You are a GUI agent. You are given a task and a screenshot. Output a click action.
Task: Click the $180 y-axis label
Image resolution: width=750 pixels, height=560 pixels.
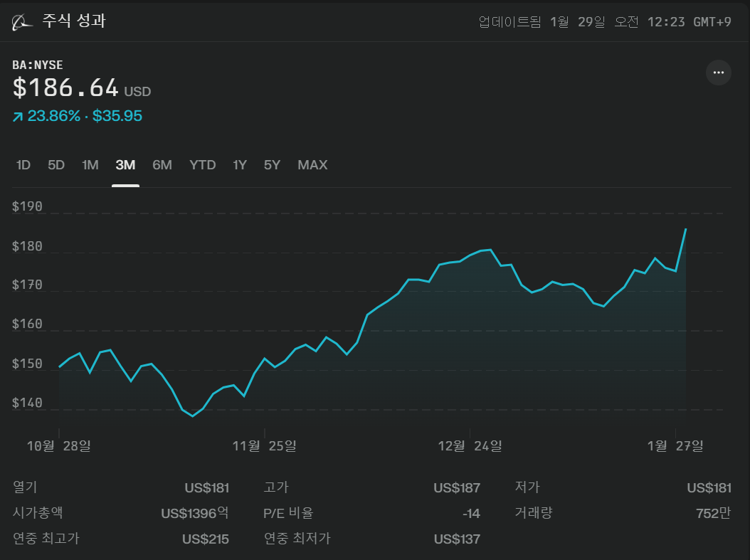[27, 246]
